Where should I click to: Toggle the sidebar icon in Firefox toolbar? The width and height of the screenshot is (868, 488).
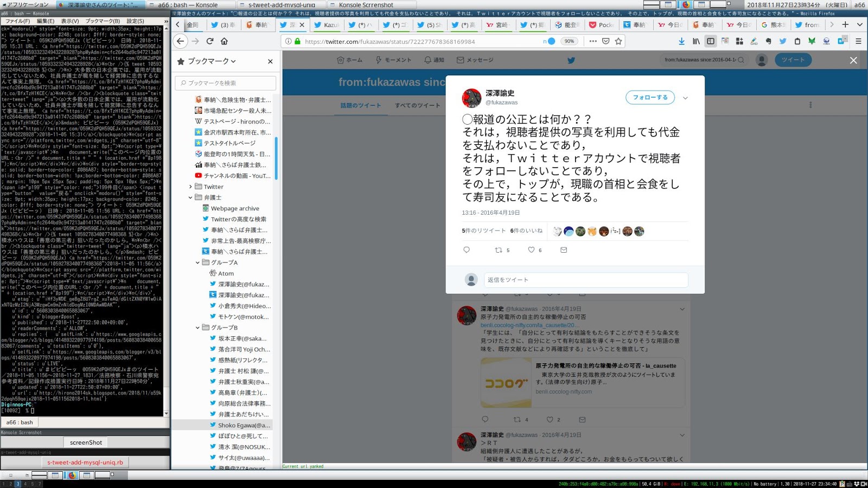pyautogui.click(x=711, y=41)
